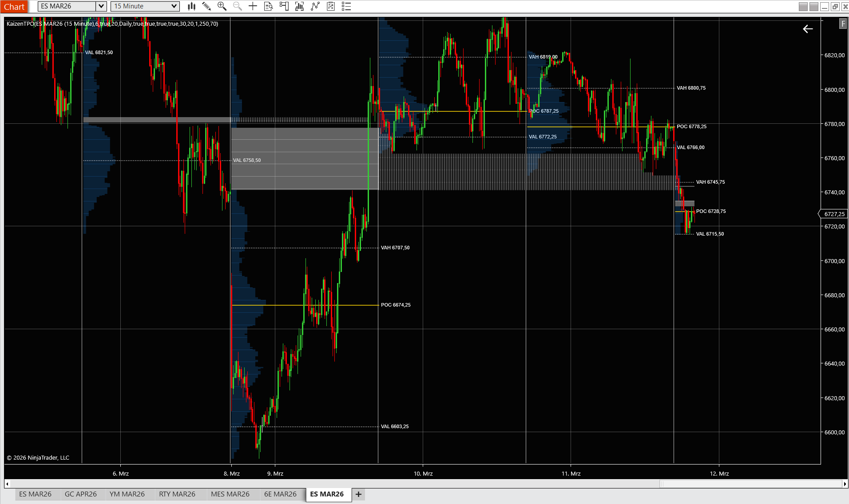849x504 pixels.
Task: Expand the ES MAR26 instrument dropdown
Action: (101, 6)
